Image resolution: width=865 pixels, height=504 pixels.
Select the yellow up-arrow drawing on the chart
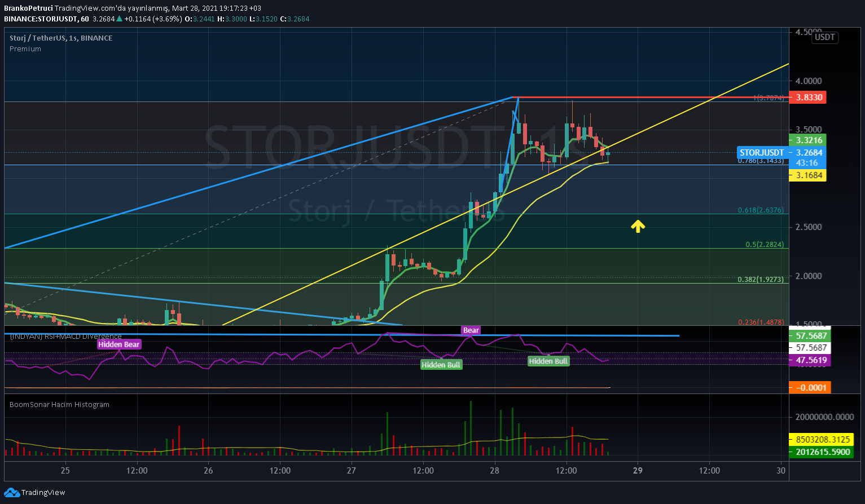coord(638,226)
